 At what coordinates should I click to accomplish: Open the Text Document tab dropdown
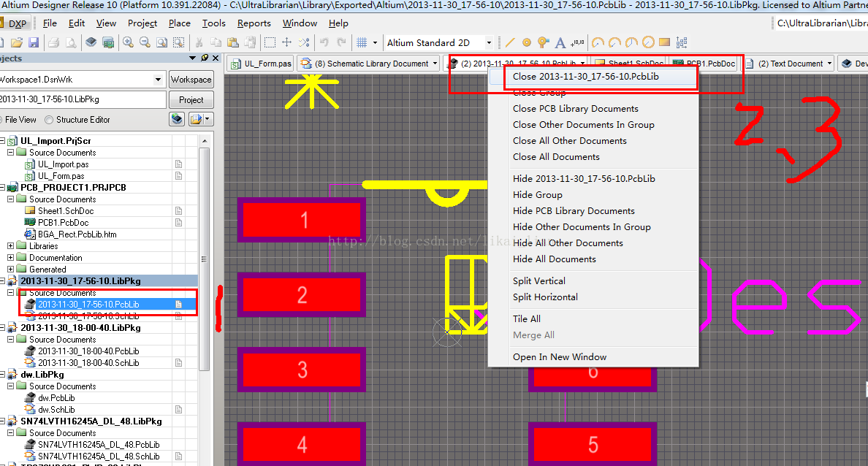pyautogui.click(x=830, y=64)
